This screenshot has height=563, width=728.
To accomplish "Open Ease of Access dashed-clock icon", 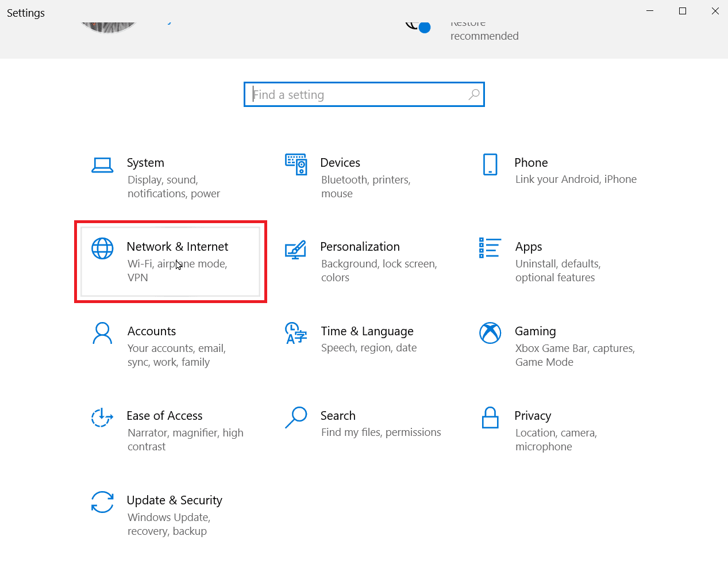I will (102, 418).
